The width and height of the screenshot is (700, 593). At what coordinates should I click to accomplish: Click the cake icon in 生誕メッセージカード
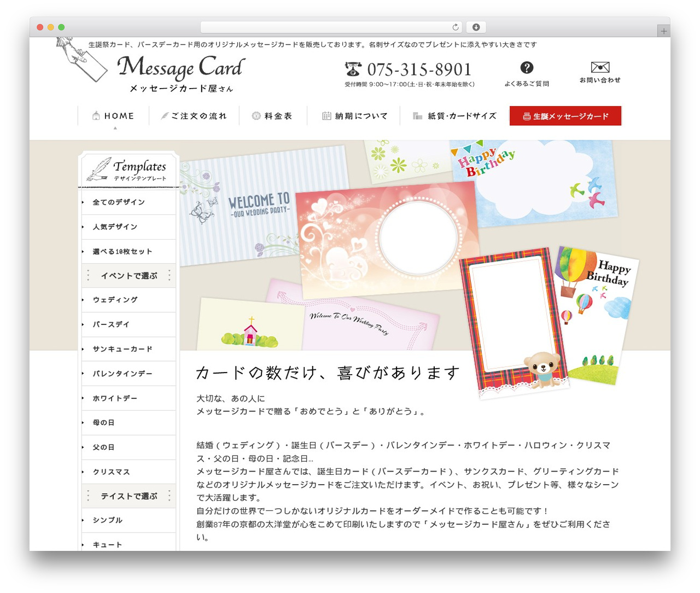point(527,116)
